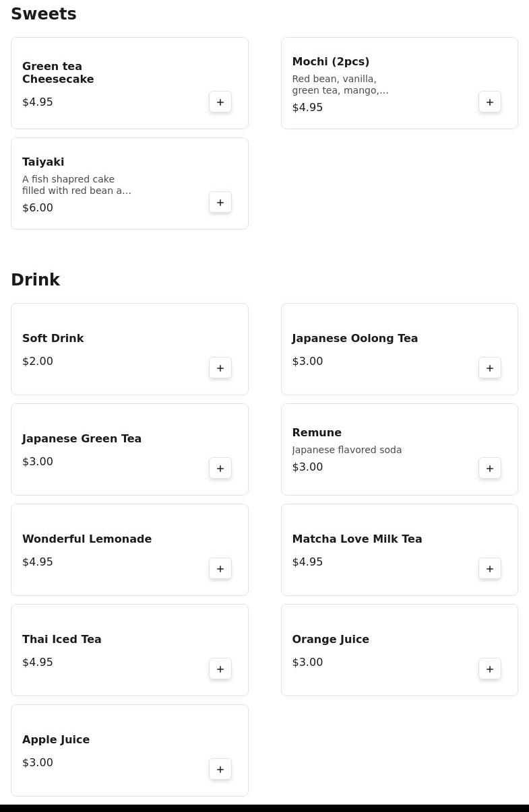
Task: Add Orange Juice using plus icon
Action: pyautogui.click(x=490, y=669)
